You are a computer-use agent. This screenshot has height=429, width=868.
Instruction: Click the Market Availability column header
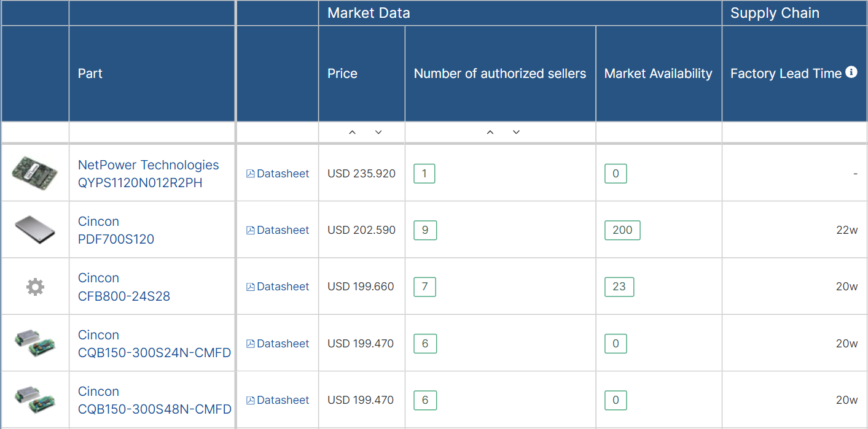pyautogui.click(x=659, y=74)
